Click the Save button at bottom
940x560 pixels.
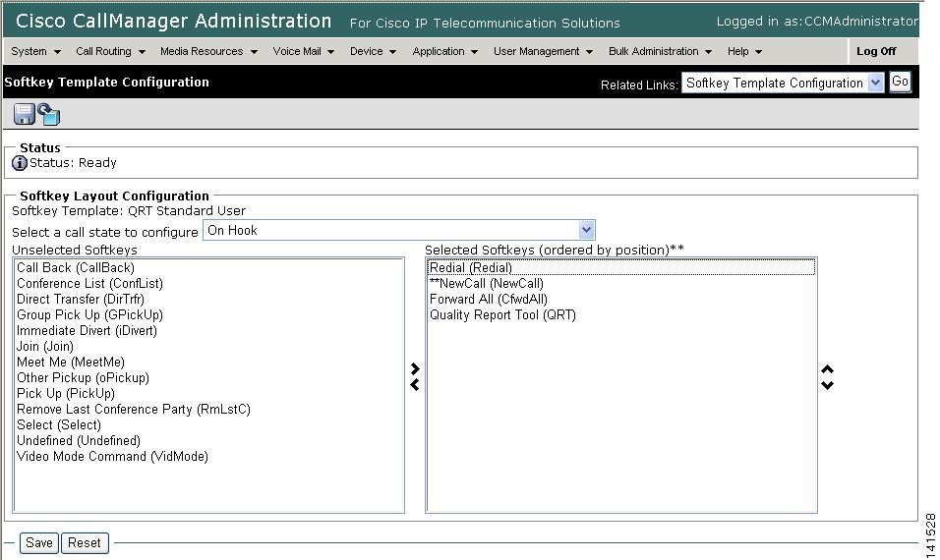[39, 542]
